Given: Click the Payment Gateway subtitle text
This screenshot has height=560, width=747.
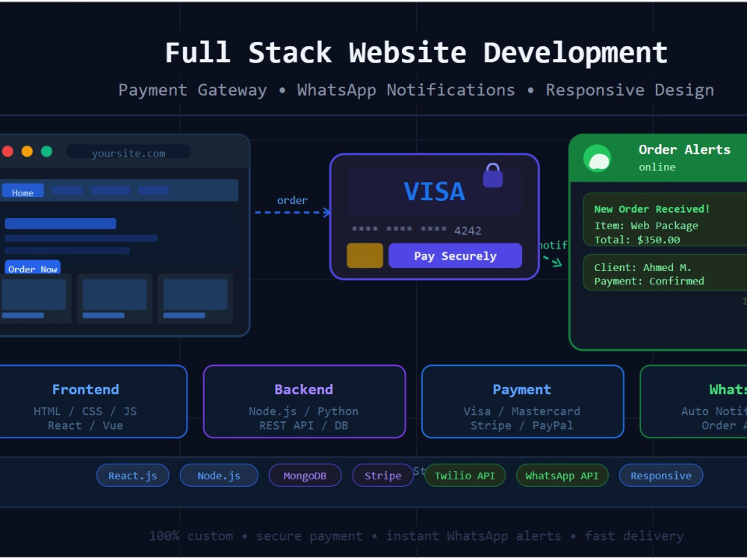Looking at the screenshot, I should click(193, 90).
